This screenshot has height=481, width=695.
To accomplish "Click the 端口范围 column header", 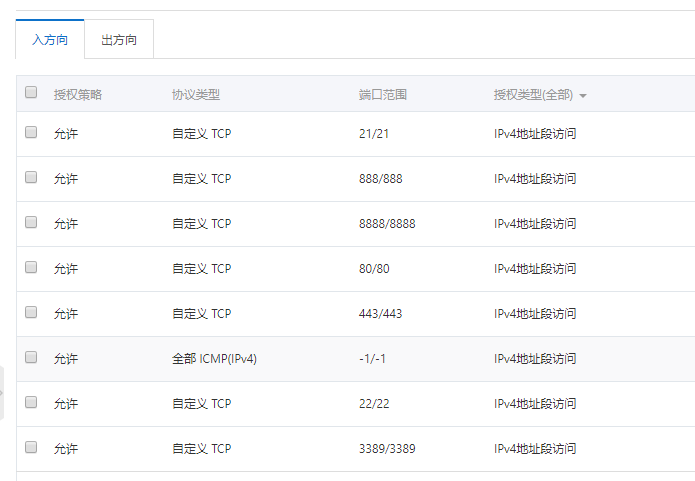I will pyautogui.click(x=383, y=94).
